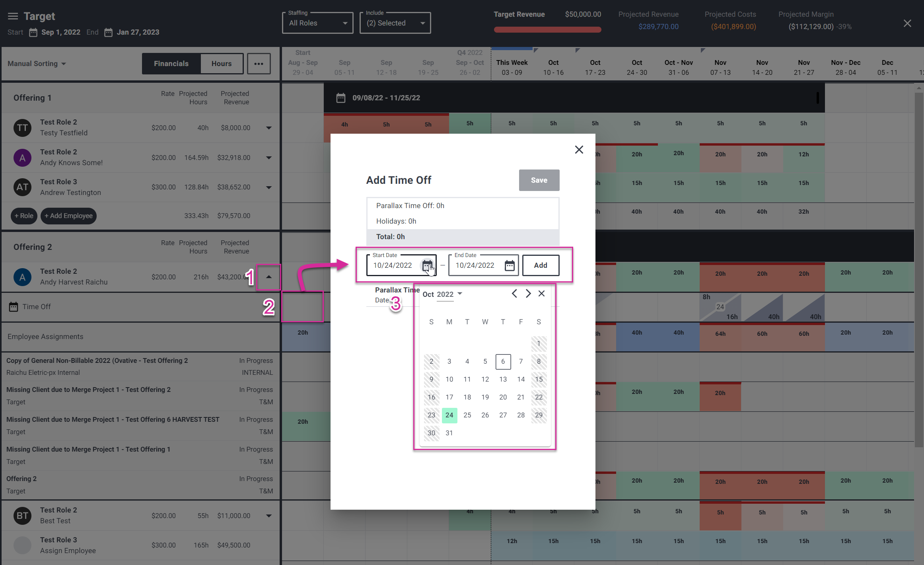The height and width of the screenshot is (565, 924).
Task: Click the End Date calendar icon in dialog
Action: tap(510, 265)
